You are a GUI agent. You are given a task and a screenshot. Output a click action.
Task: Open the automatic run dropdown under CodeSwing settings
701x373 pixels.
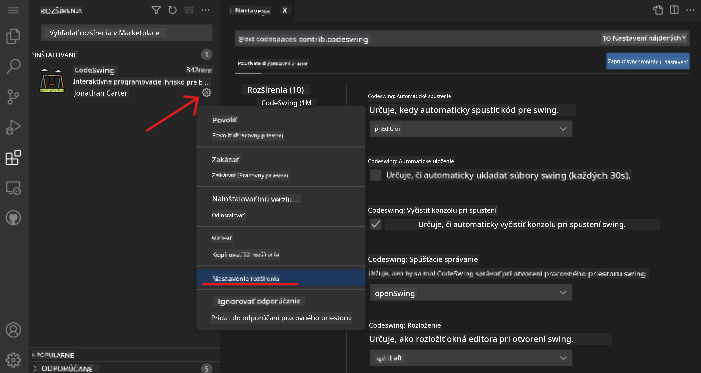click(x=471, y=129)
